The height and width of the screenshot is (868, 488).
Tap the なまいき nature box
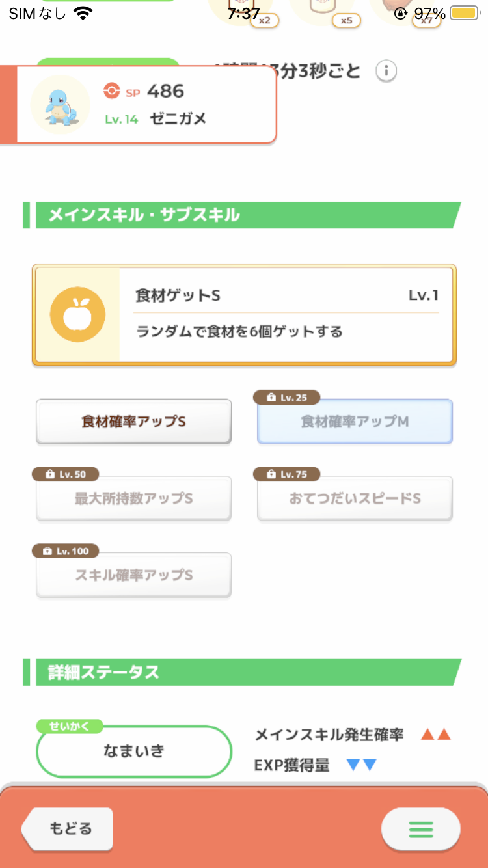134,751
